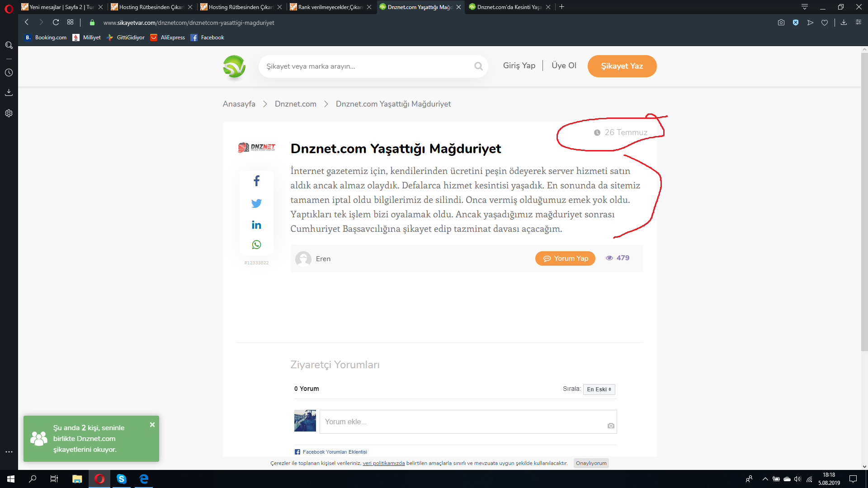
Task: Open History from the Opera sidebar
Action: (9, 72)
